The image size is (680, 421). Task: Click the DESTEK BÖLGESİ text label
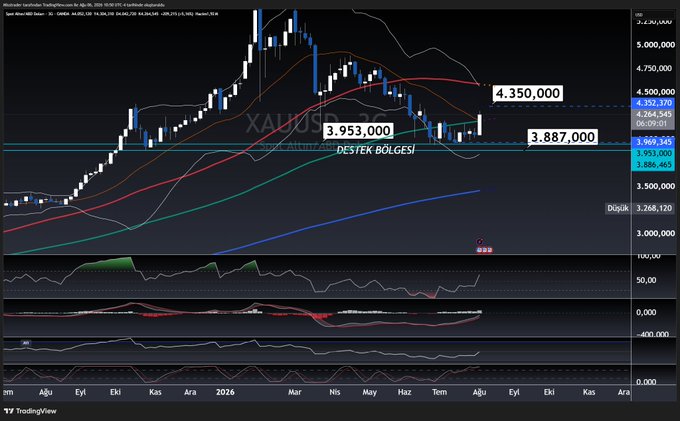click(x=376, y=150)
